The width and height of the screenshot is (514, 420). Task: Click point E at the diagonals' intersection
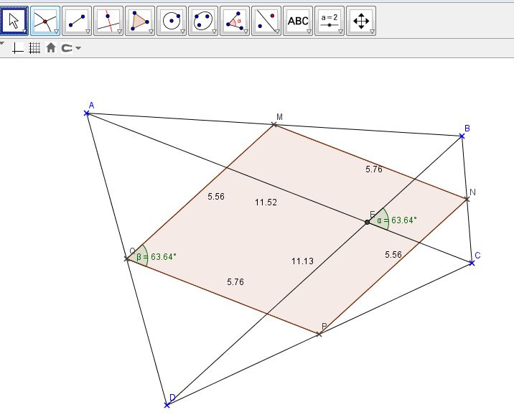(368, 222)
